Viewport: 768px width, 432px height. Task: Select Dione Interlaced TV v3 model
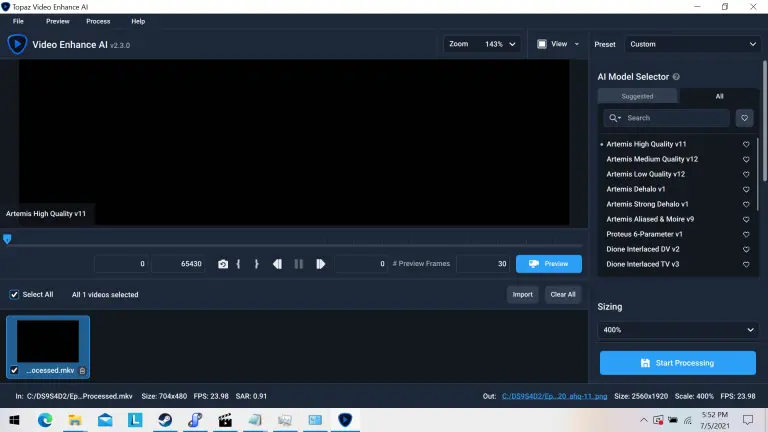[x=643, y=264]
